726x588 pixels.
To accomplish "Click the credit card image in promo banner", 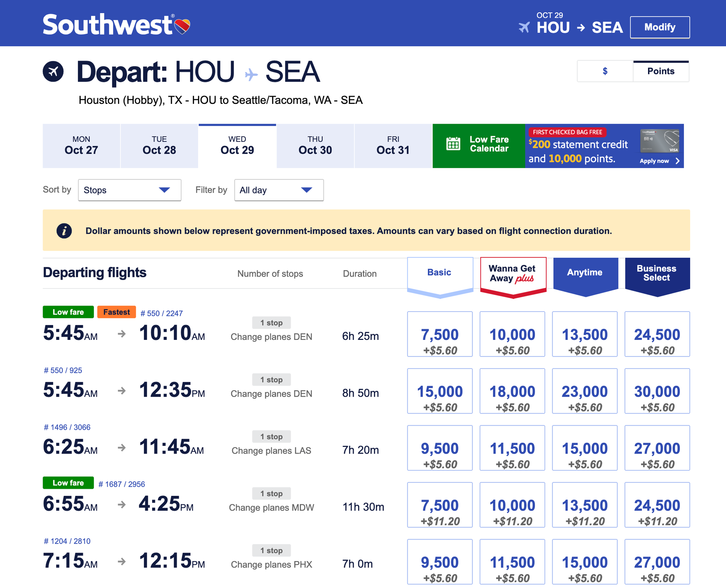I will tap(659, 141).
